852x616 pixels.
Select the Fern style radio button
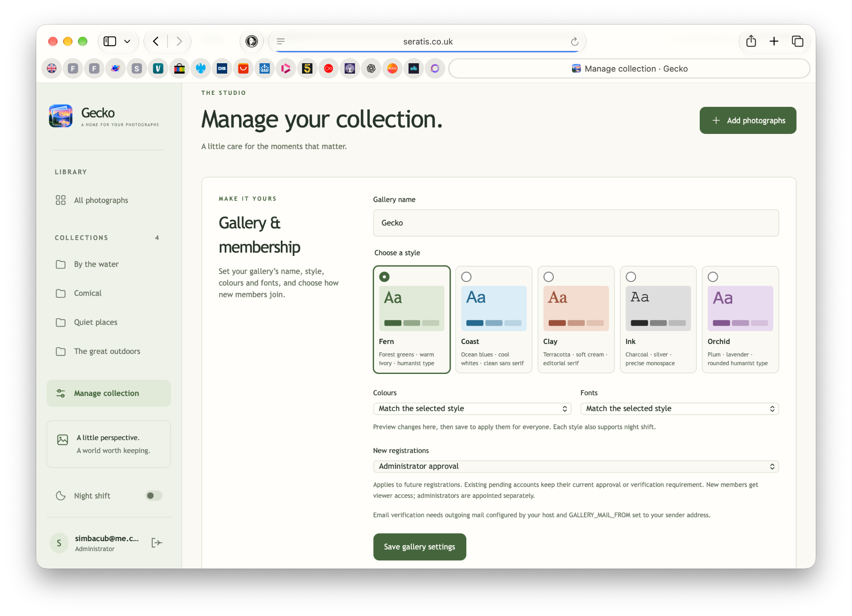(384, 277)
